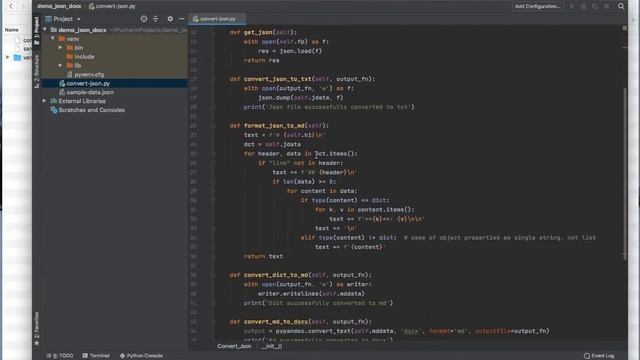The width and height of the screenshot is (640, 360).
Task: Select pyvenv.cfg in project tree
Action: (x=114, y=74)
